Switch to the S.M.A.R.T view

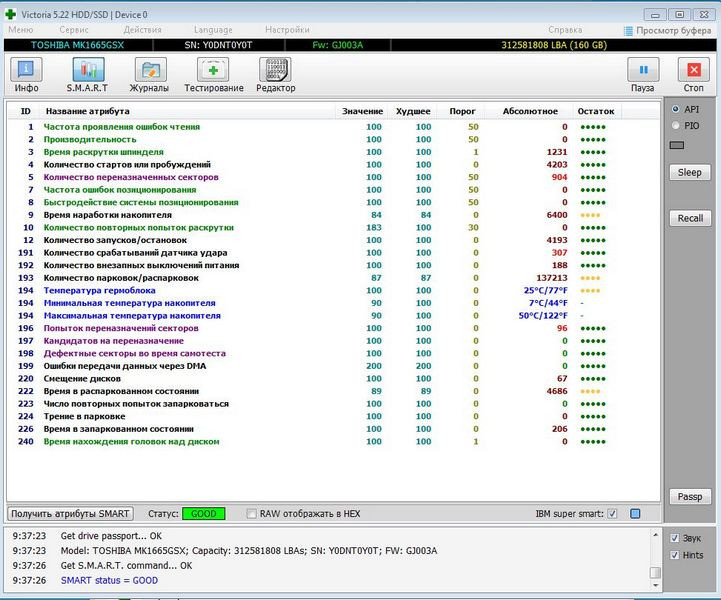point(88,75)
